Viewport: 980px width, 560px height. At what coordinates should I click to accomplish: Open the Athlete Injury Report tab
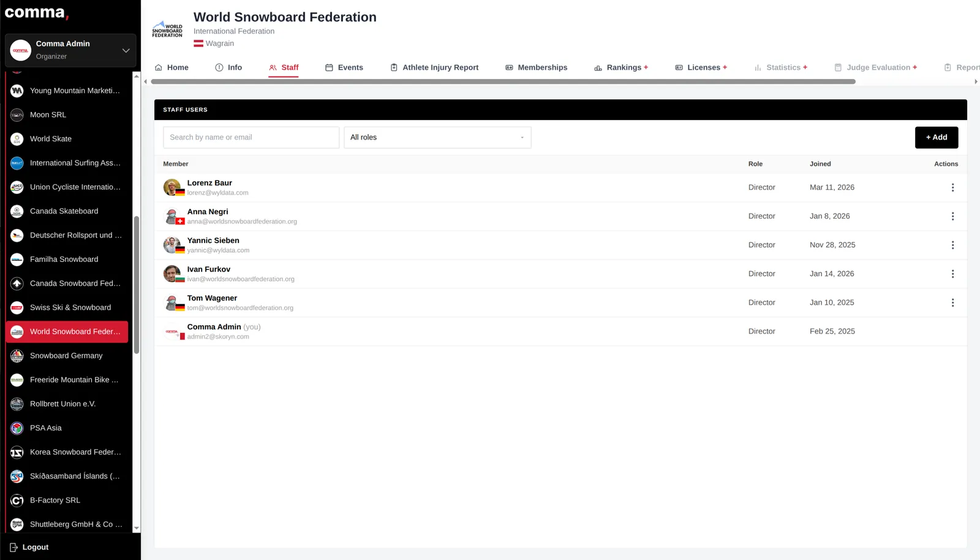[x=434, y=67]
